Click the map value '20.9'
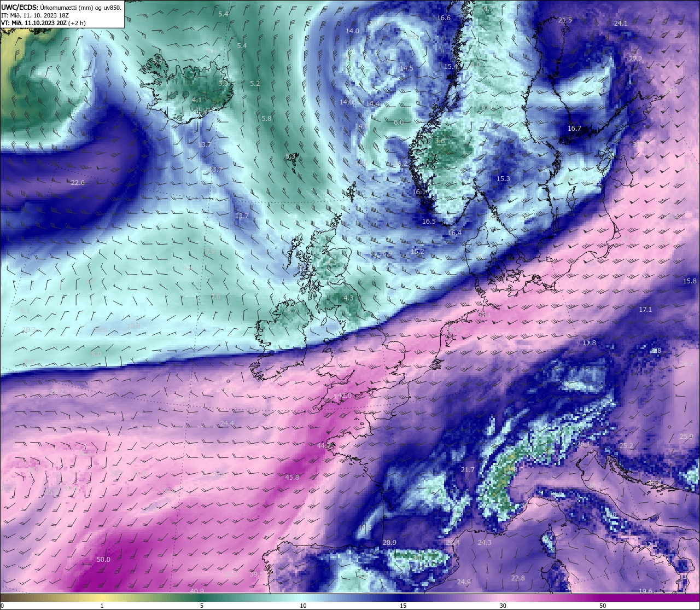The width and height of the screenshot is (700, 610). [x=389, y=542]
